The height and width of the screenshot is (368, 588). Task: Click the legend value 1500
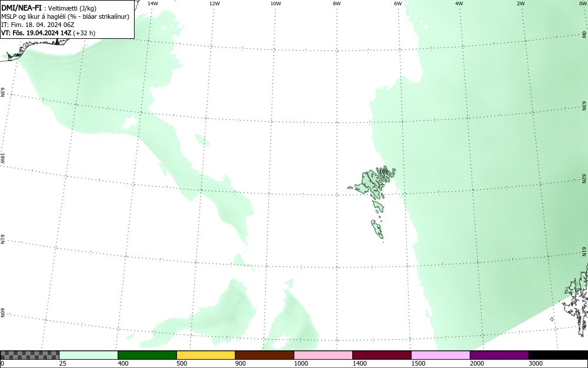pyautogui.click(x=418, y=363)
